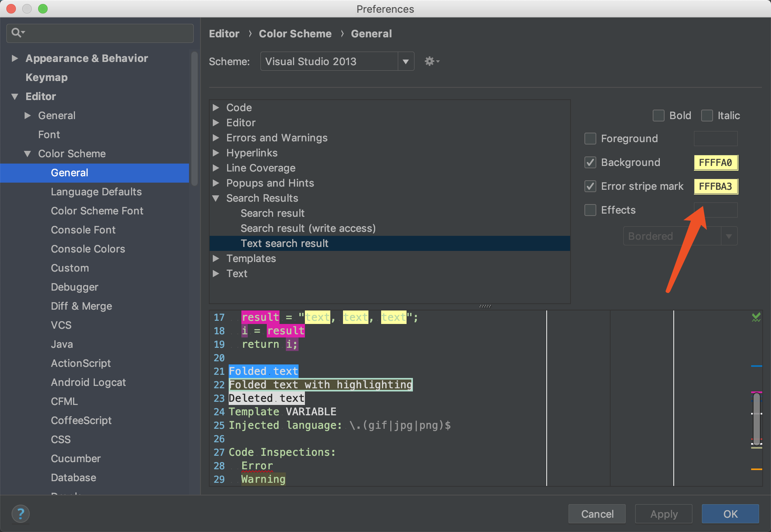
Task: Select Search result (write access) item
Action: 308,228
